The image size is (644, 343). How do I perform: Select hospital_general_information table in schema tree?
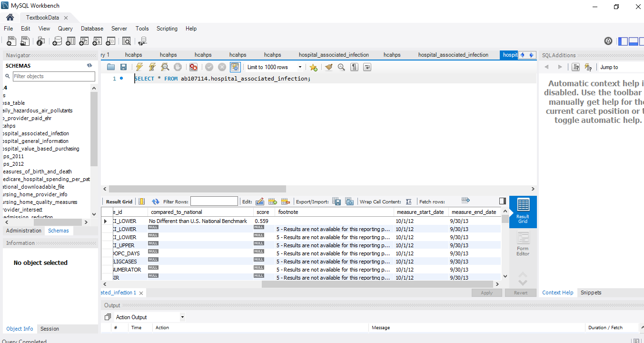[35, 141]
